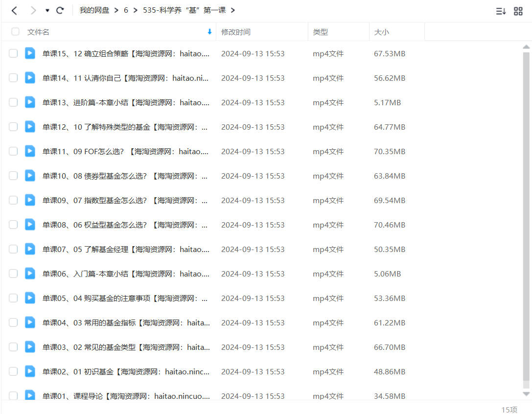Click video icon of 单课05 购买基金的注意事项

[30, 298]
